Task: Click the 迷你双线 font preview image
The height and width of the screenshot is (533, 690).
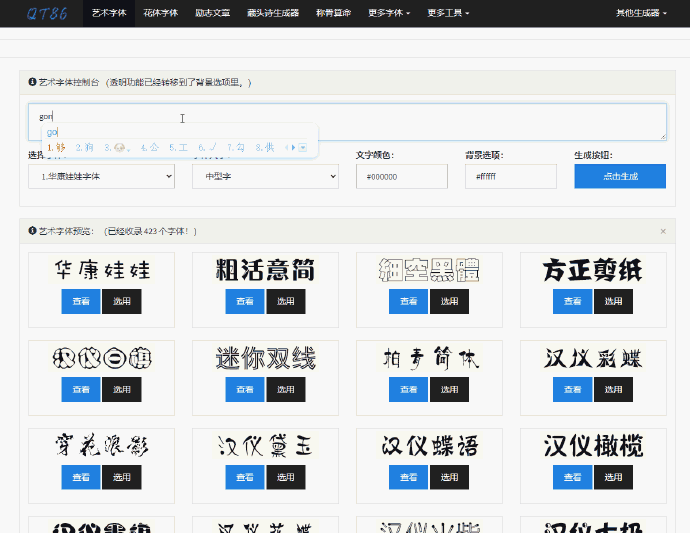Action: point(266,357)
